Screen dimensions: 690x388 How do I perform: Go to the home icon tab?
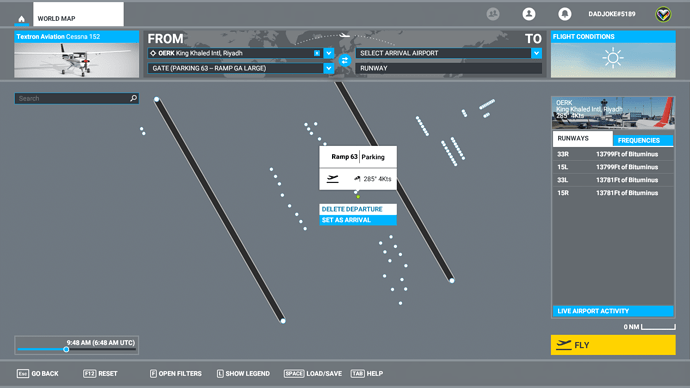pyautogui.click(x=21, y=18)
